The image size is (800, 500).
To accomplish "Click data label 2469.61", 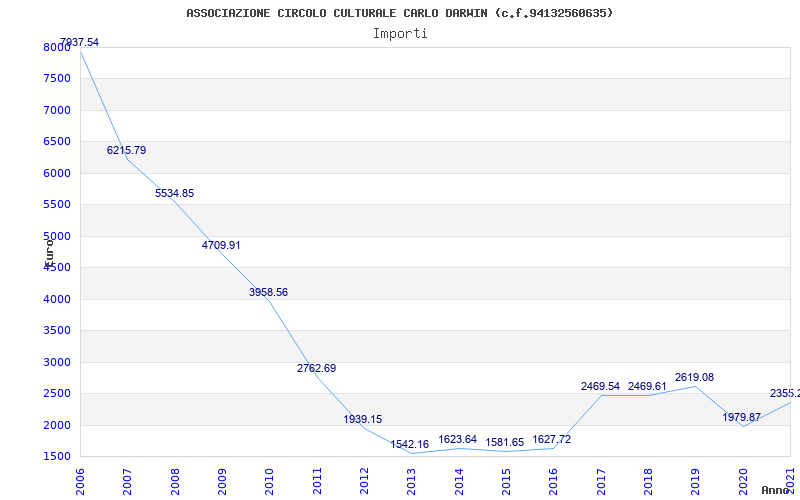I will (647, 386).
